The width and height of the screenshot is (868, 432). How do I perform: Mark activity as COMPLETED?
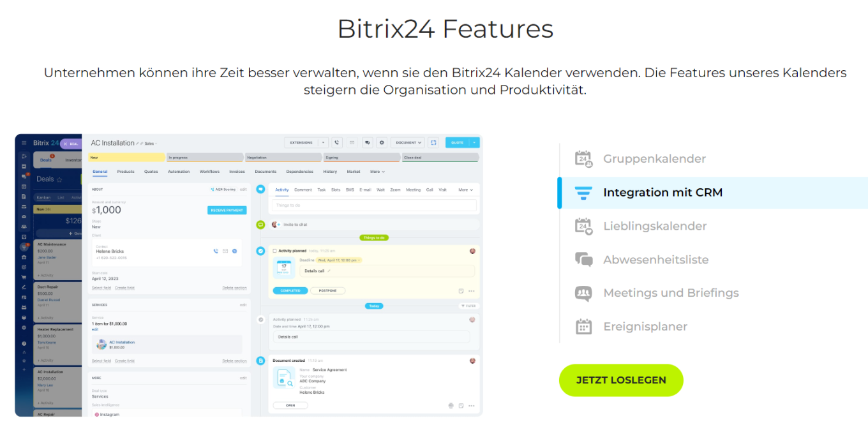tap(290, 290)
